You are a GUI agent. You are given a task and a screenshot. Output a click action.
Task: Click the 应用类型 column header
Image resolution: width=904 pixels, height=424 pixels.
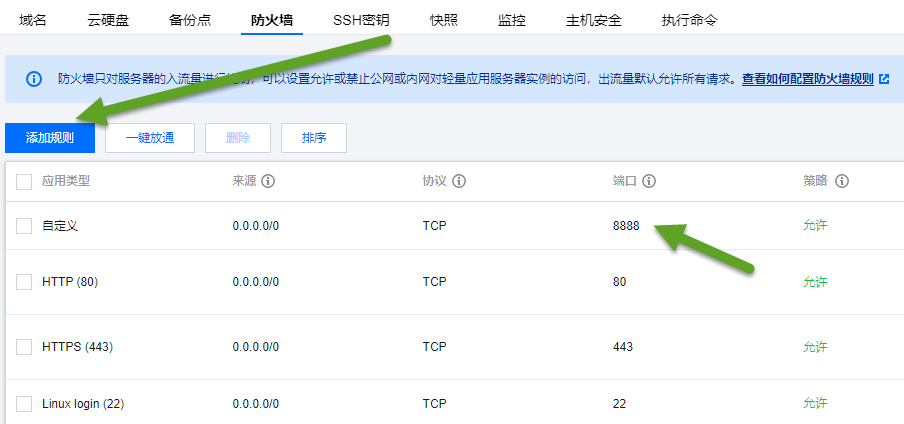[x=66, y=181]
